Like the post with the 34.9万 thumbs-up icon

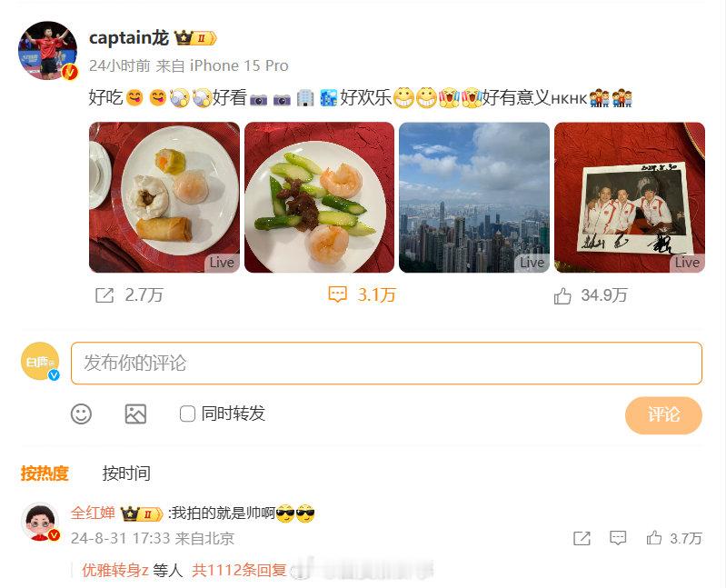(562, 295)
